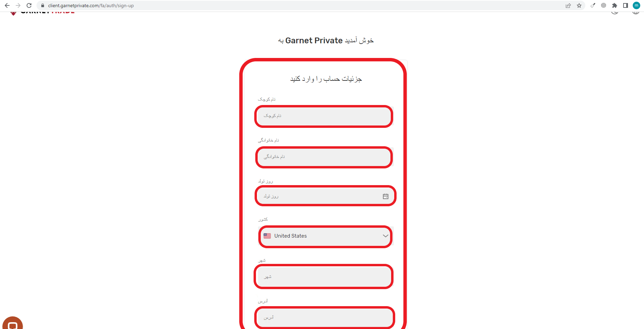
Task: Click the chevron arrow in country selector
Action: pos(386,236)
